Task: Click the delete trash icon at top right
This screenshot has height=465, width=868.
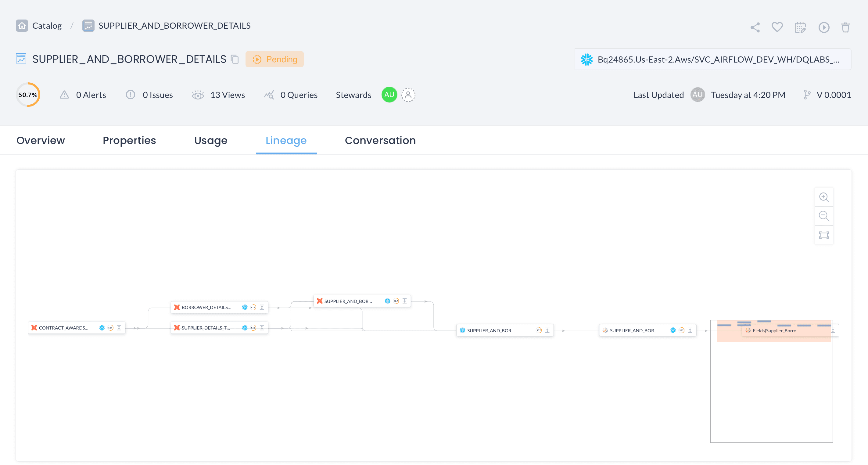Action: (846, 27)
